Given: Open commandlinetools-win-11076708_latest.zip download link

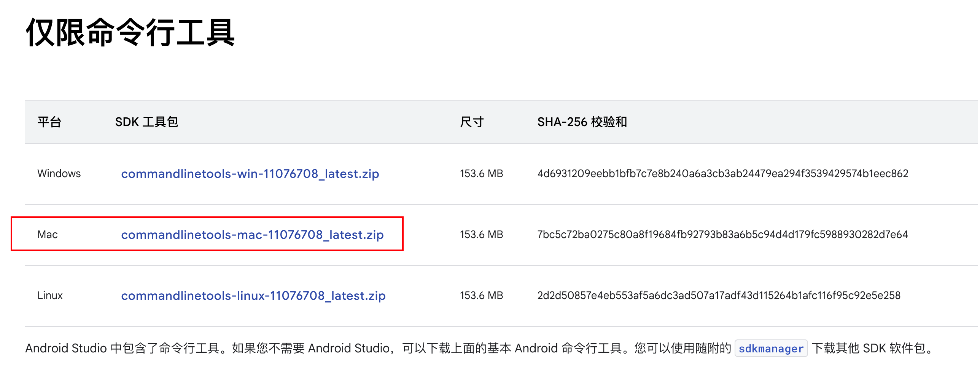Looking at the screenshot, I should [250, 174].
